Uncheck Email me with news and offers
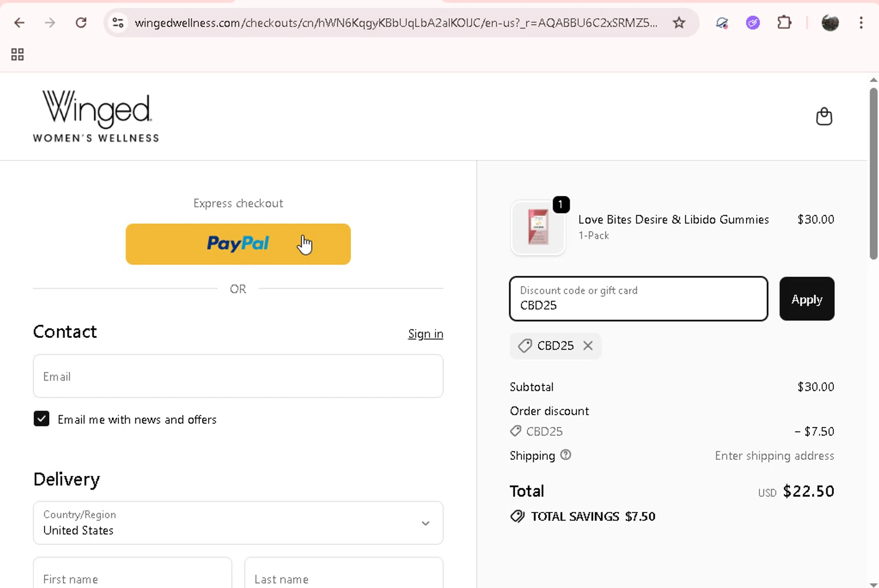 click(42, 419)
